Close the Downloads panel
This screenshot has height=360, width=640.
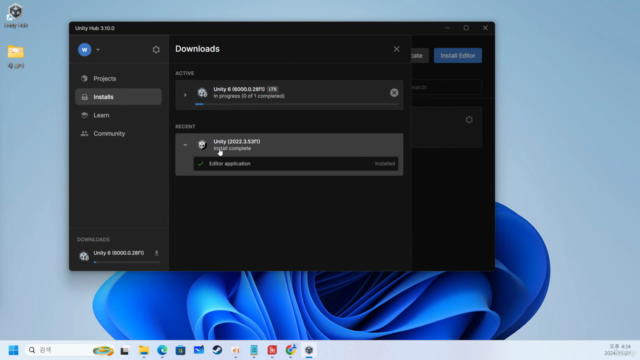396,49
